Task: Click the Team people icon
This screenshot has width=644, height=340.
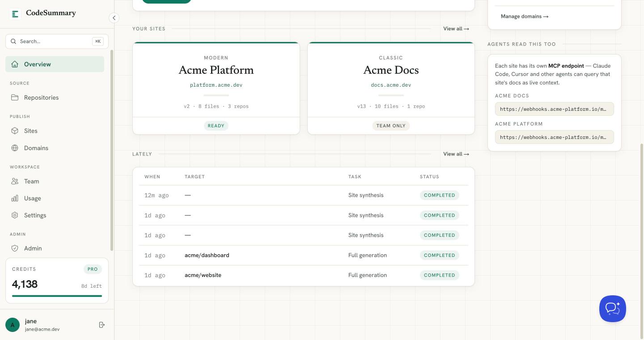Action: 15,181
